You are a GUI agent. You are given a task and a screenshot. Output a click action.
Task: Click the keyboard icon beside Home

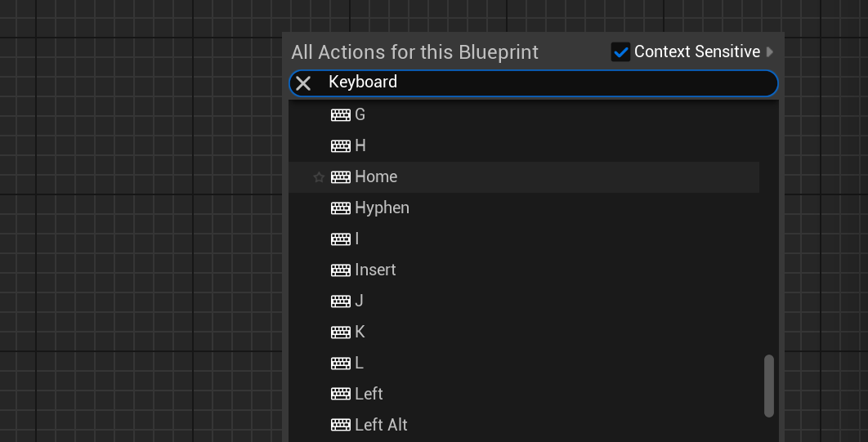pyautogui.click(x=340, y=177)
